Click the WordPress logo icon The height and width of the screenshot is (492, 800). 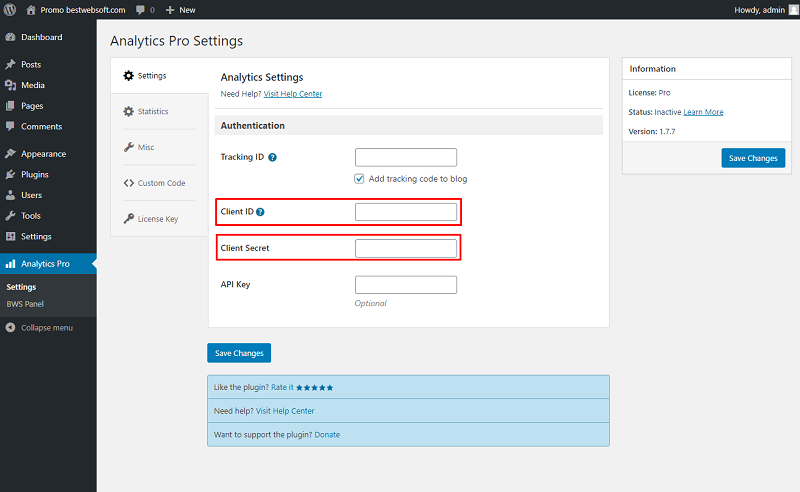(10, 10)
